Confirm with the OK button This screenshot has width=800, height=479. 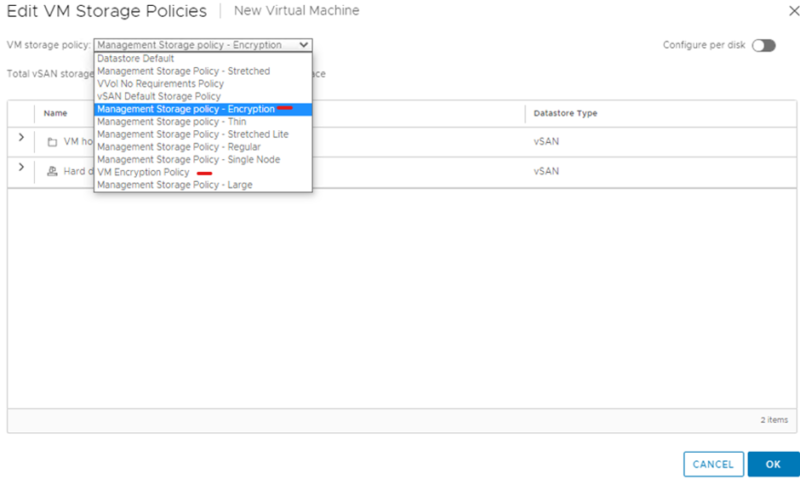click(x=773, y=464)
